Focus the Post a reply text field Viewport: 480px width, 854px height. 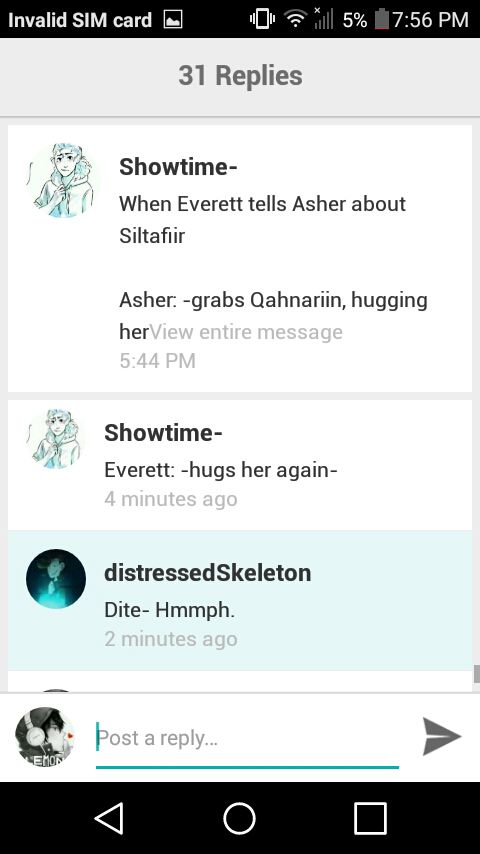tap(247, 739)
